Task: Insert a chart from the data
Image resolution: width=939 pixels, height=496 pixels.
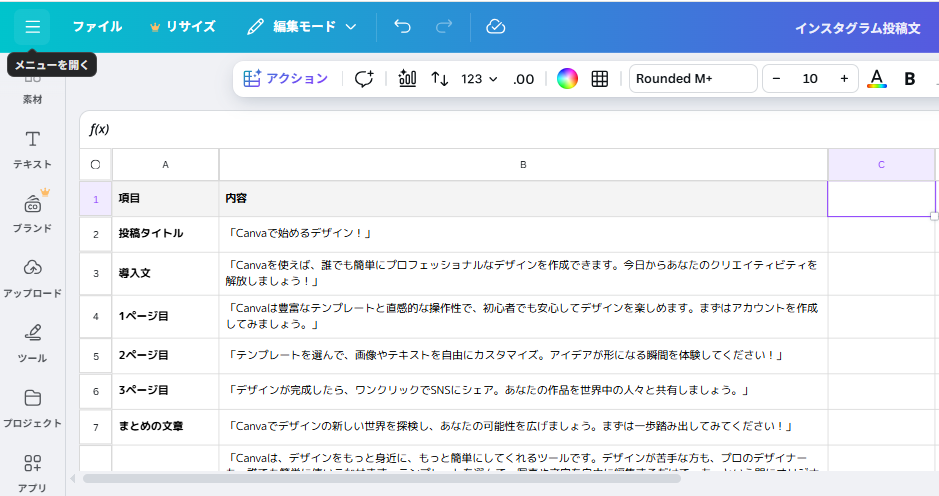Action: tap(407, 78)
